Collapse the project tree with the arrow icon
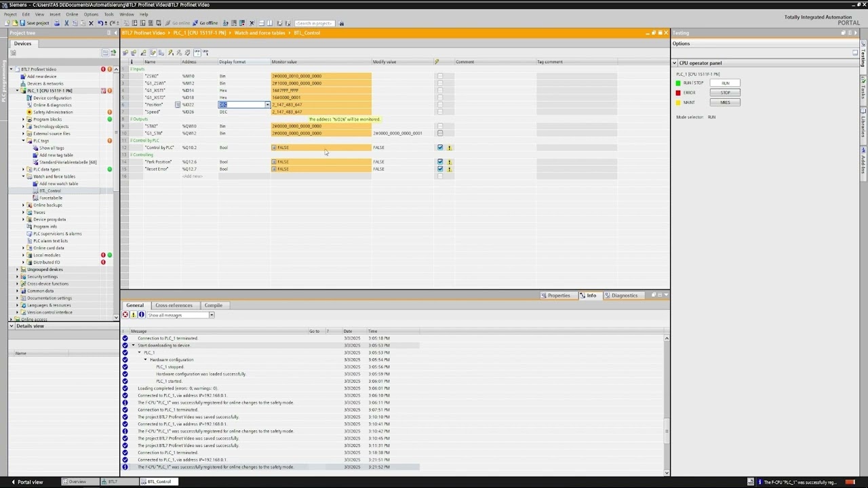The image size is (868, 488). point(116,33)
